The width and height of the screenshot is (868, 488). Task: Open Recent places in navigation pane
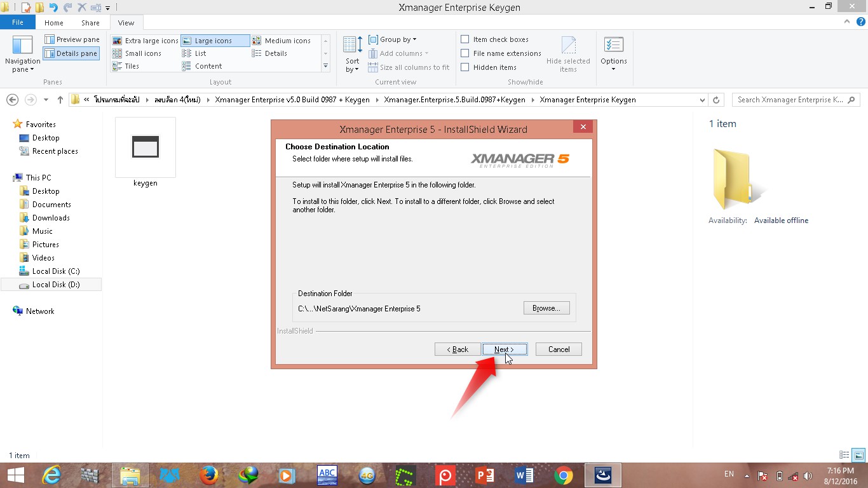(x=55, y=151)
